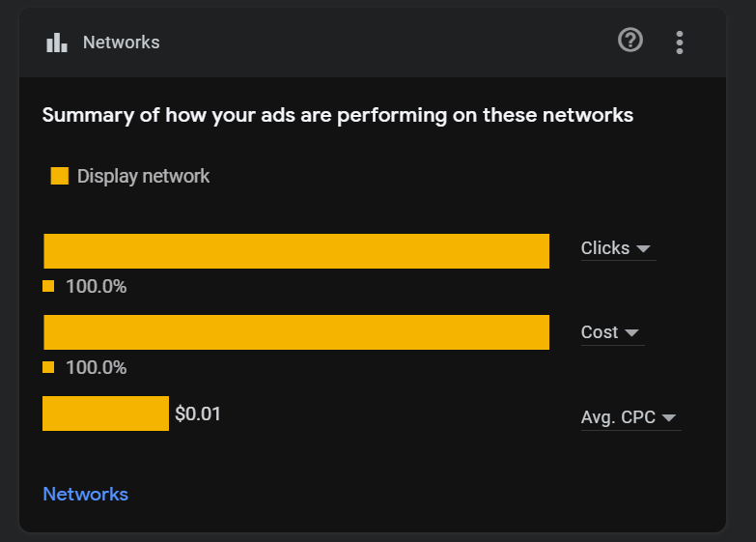Click the dropdown arrow next to Avg. CPC
Screen dimensions: 756x542
tap(669, 417)
